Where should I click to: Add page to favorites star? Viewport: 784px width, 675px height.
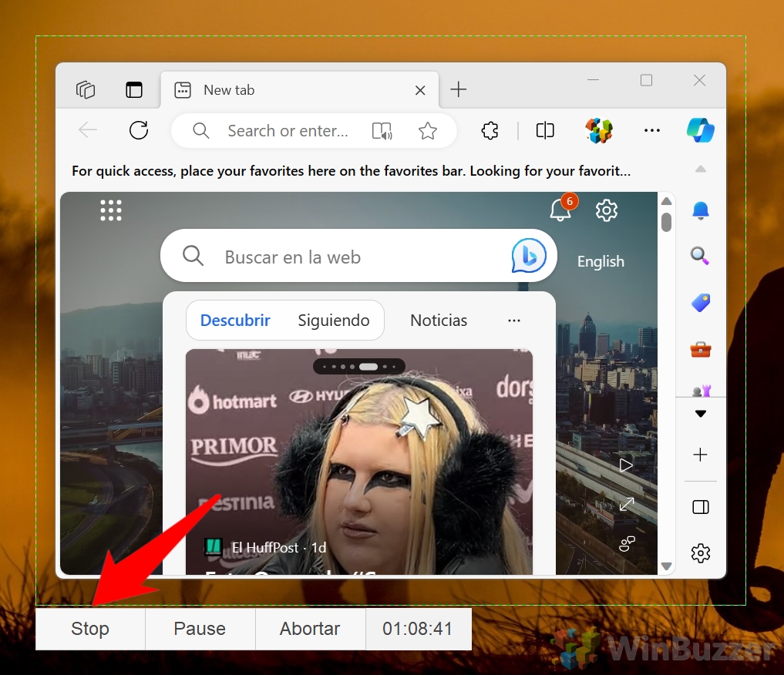pyautogui.click(x=428, y=131)
